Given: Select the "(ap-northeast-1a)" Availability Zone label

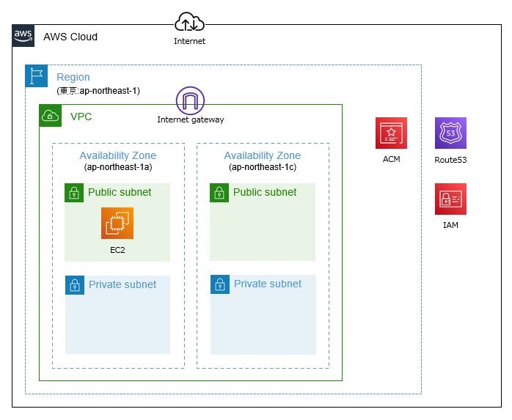Looking at the screenshot, I should click(x=117, y=168).
